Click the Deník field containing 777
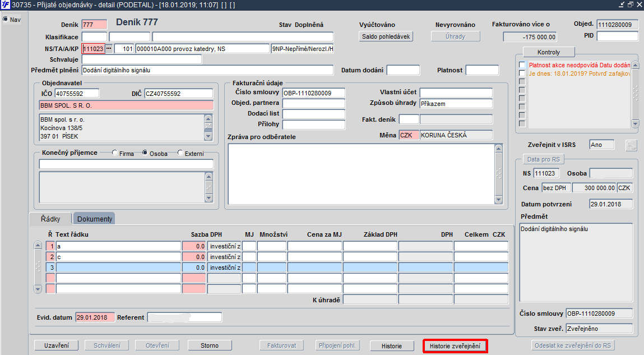Viewport: 644px width, 355px height. tap(94, 25)
